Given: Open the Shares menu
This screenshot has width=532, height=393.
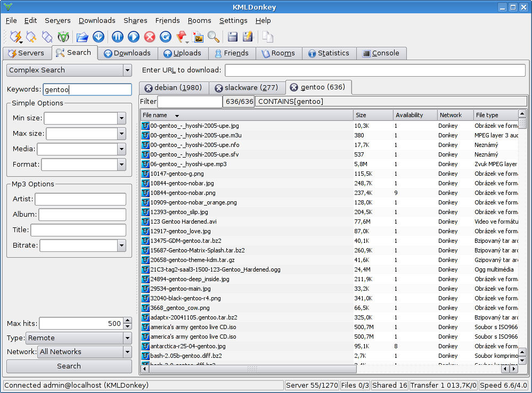Looking at the screenshot, I should pyautogui.click(x=135, y=21).
